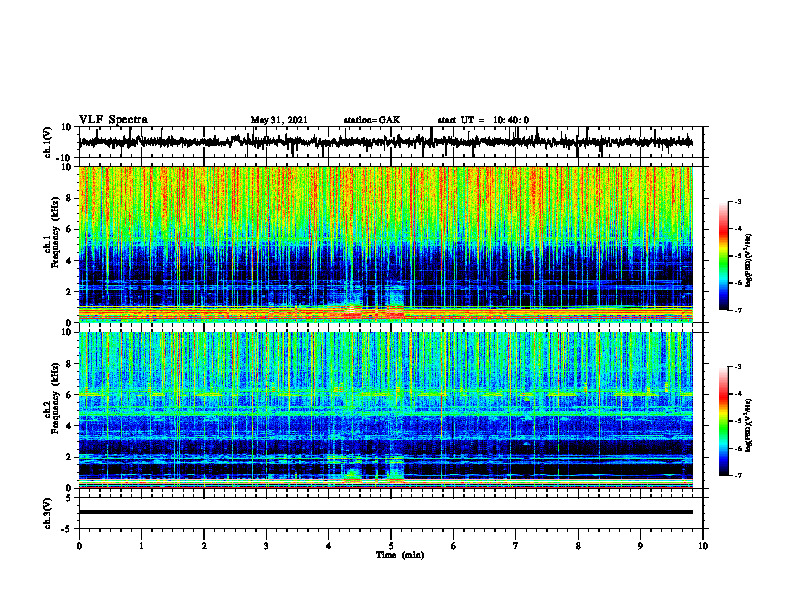Screen dimensions: 792x612
Task: Click the ch.2 "Frequency (kHz)" axis label
Action: coord(56,398)
